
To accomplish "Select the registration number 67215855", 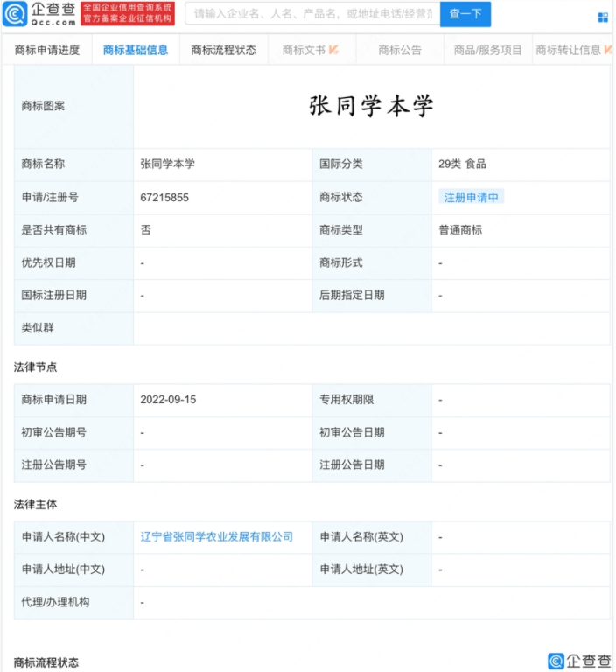I will (x=164, y=198).
